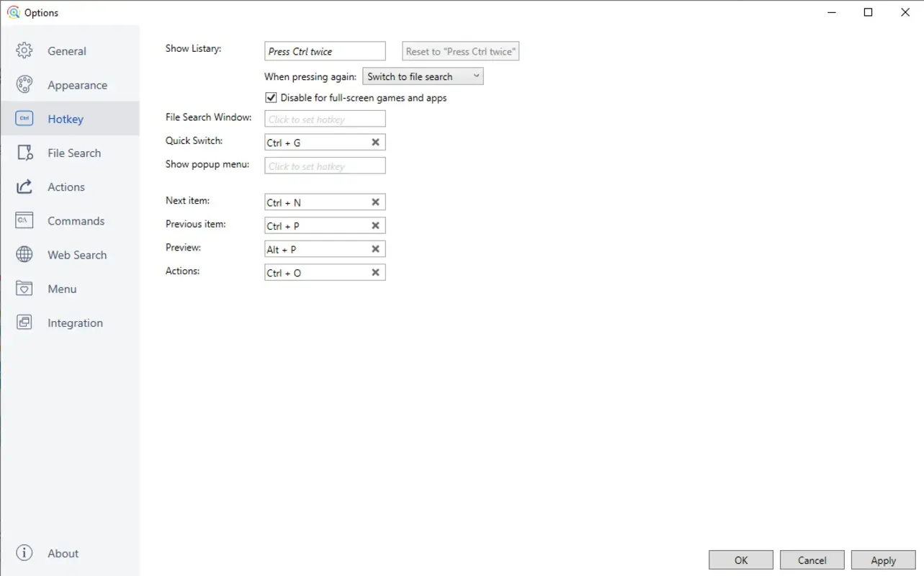Click the Show popup menu hotkey field

point(324,165)
